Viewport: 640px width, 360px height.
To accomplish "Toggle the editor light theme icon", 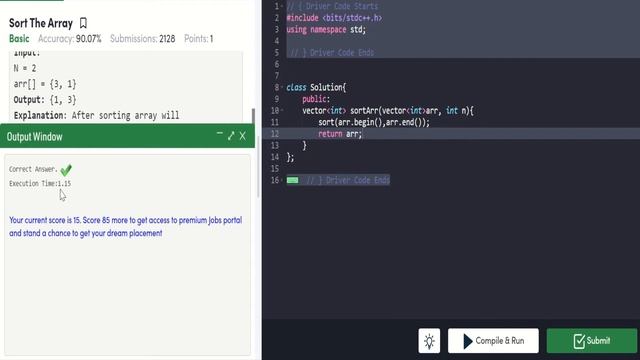I will (429, 341).
